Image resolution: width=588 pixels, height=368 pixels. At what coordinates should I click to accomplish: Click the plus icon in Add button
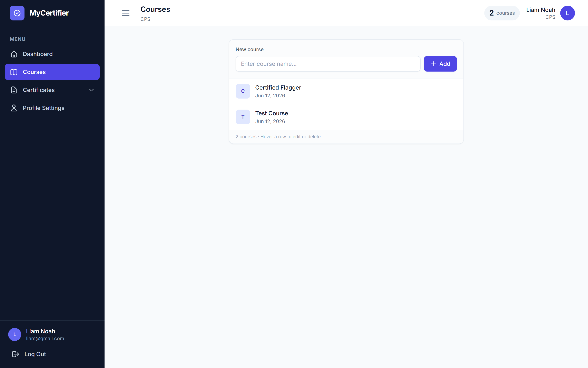point(433,64)
